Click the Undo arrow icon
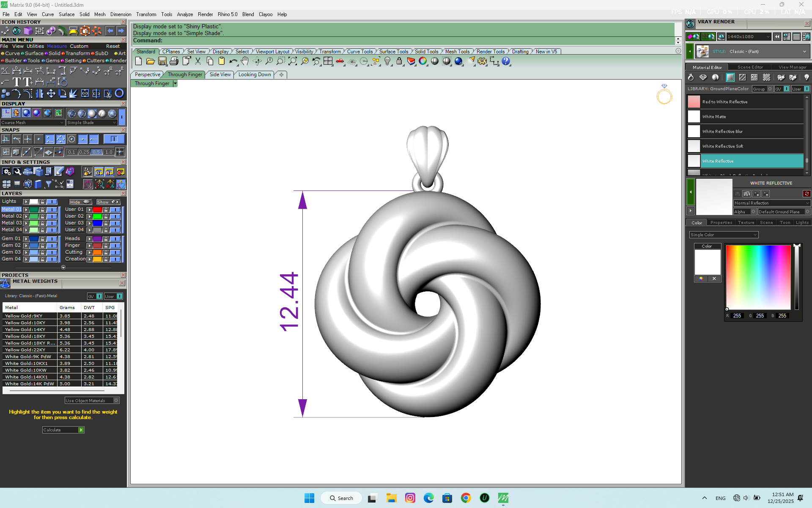 pos(233,61)
